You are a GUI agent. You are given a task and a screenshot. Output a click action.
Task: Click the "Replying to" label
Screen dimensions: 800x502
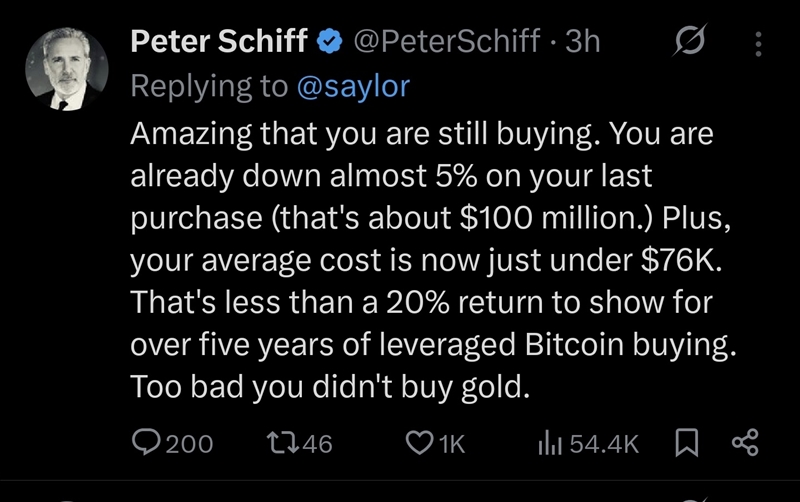(x=208, y=87)
